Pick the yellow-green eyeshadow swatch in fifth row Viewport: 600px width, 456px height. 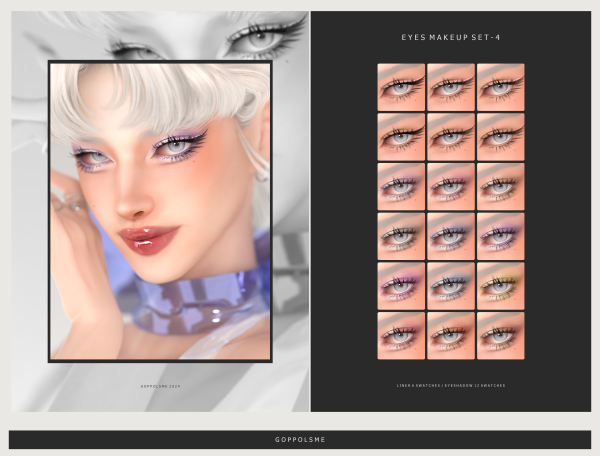click(500, 286)
